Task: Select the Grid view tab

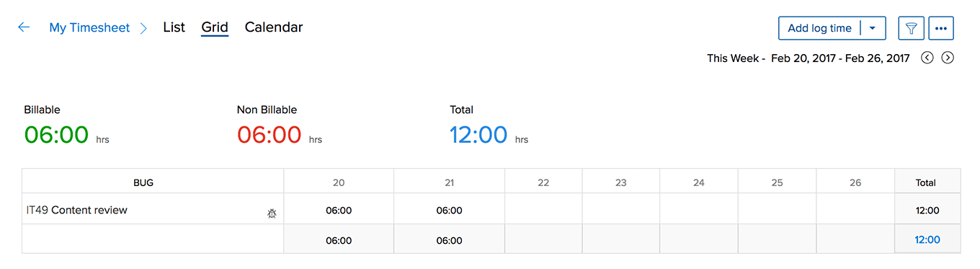Action: tap(215, 27)
